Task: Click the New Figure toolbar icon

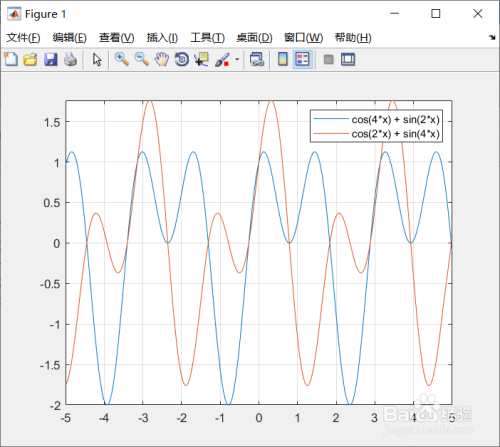Action: tap(11, 59)
